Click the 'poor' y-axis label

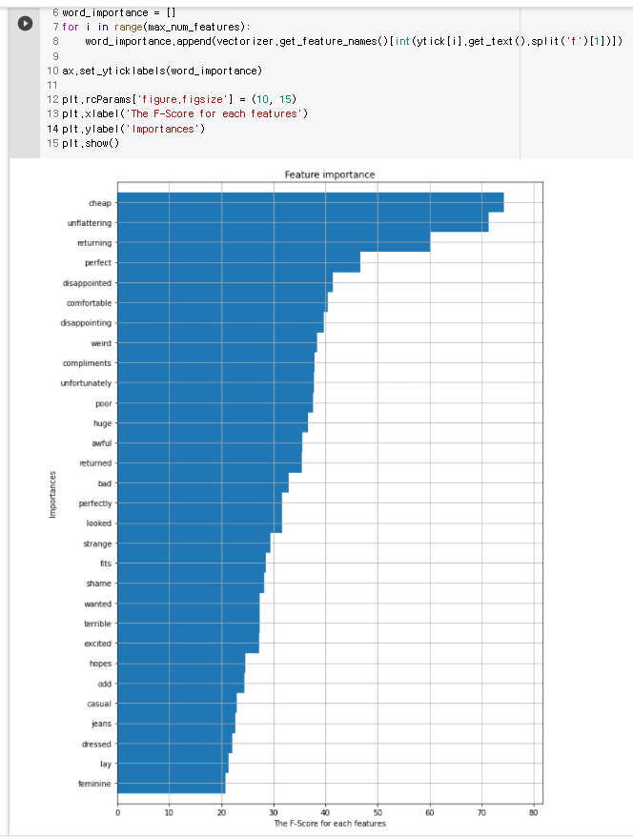point(103,403)
